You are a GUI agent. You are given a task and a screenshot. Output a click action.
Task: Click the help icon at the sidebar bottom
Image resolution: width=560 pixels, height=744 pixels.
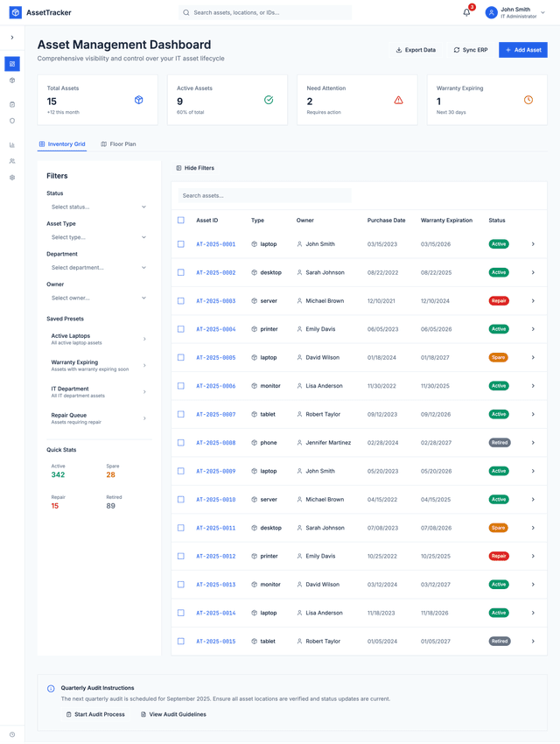tap(12, 734)
